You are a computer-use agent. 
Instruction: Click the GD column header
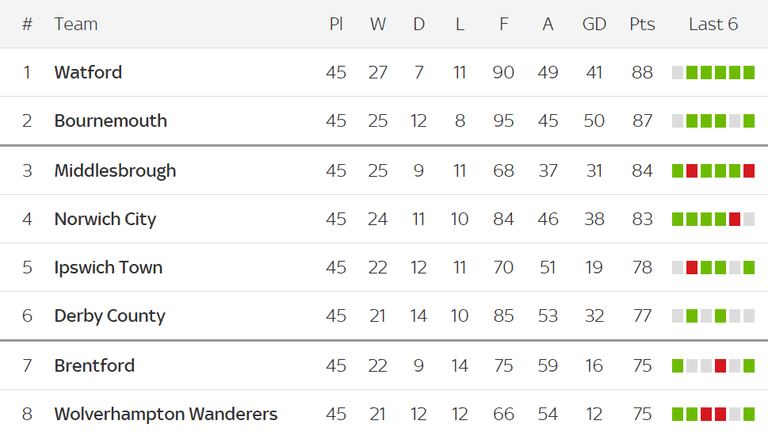click(594, 24)
